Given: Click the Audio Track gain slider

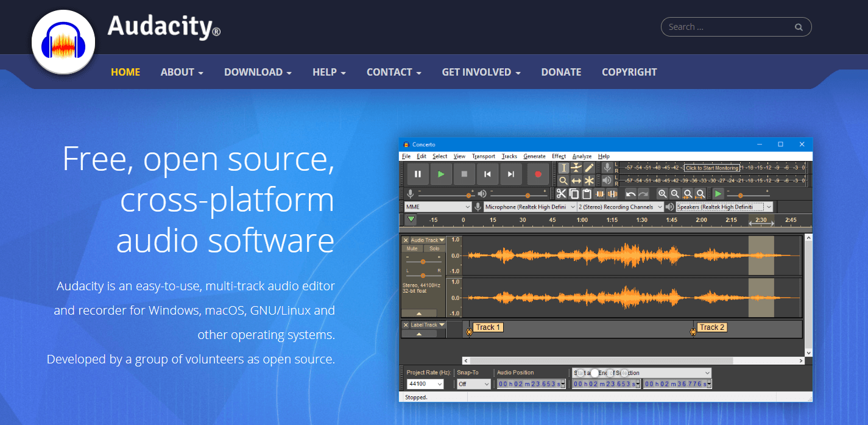Looking at the screenshot, I should [423, 261].
